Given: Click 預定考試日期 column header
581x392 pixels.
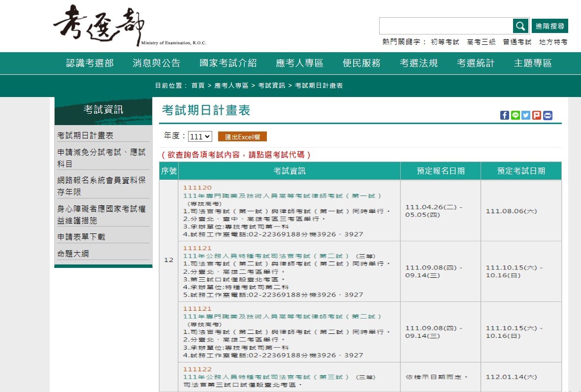Looking at the screenshot, I should coord(521,171).
